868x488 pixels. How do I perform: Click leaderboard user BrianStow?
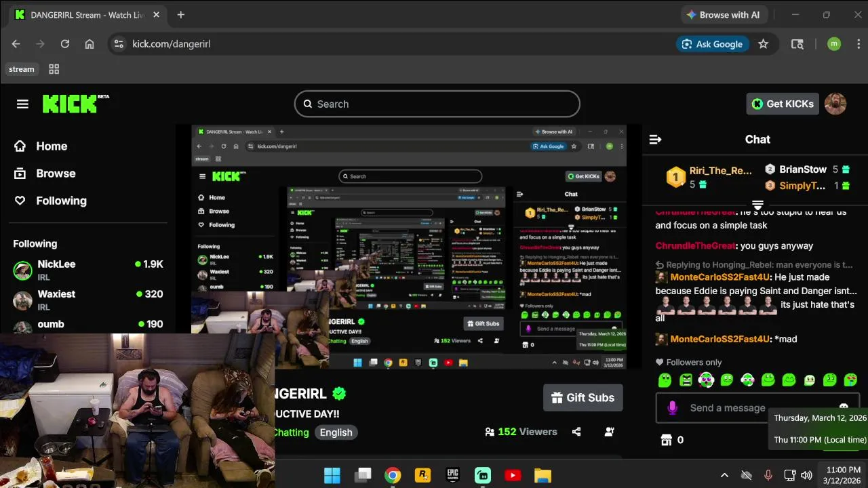tap(803, 169)
